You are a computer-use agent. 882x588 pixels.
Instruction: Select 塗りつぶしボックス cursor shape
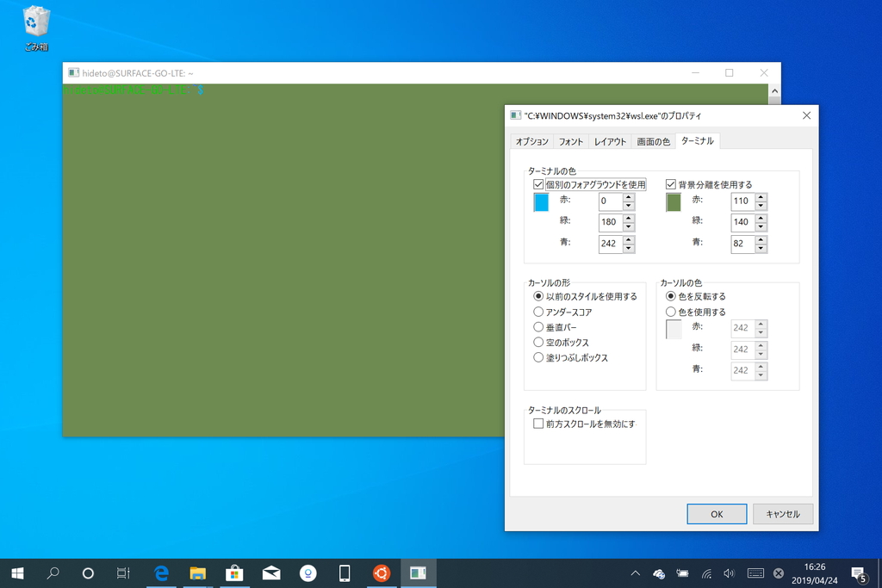[x=538, y=357]
